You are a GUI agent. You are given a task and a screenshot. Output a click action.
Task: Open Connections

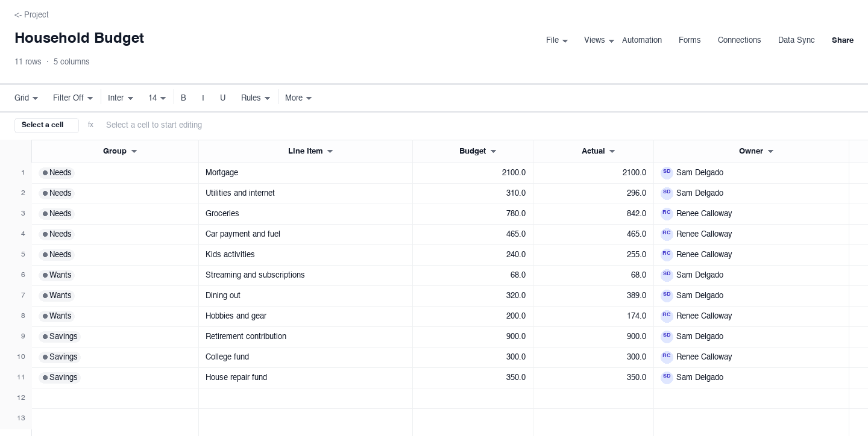pos(739,40)
